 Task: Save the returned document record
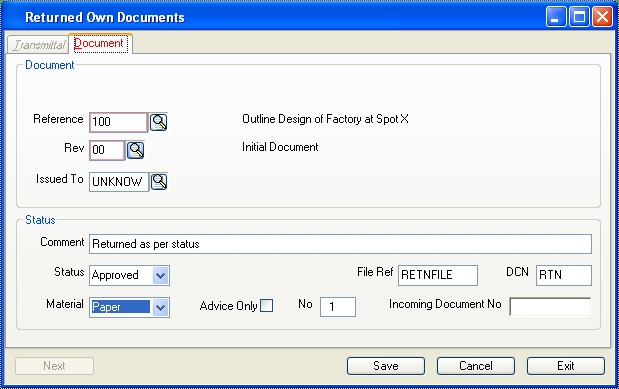pos(386,366)
